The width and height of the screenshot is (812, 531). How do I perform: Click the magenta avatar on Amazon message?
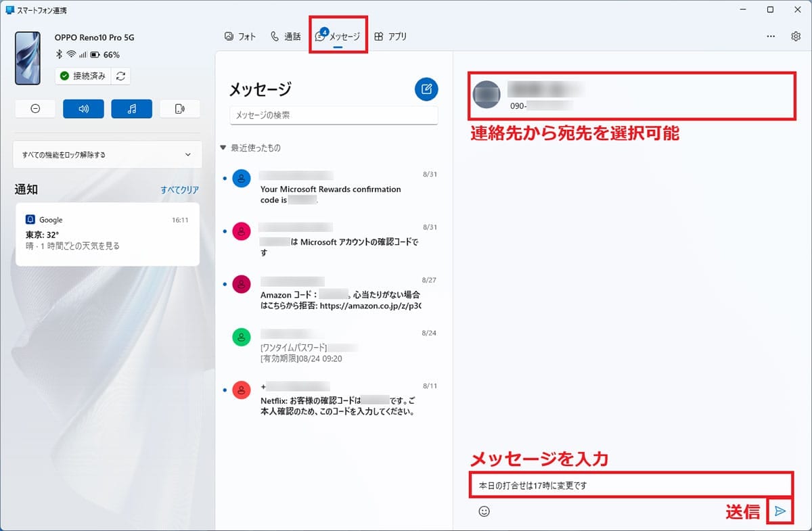coord(242,284)
